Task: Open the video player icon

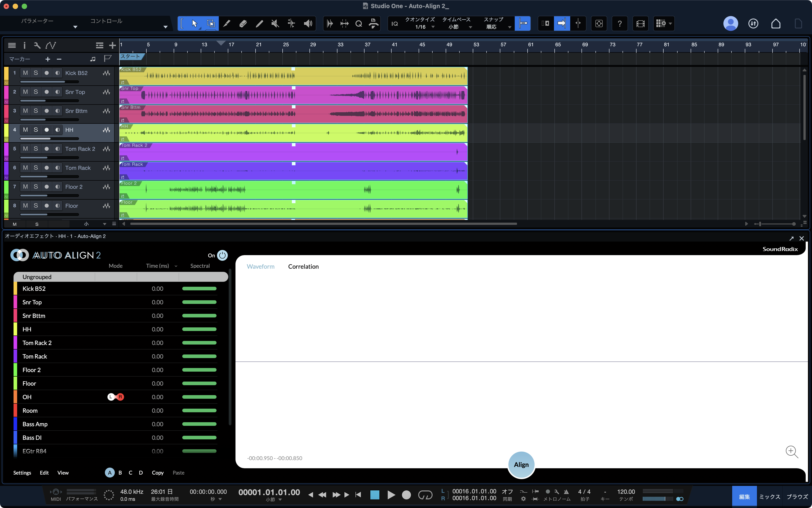Action: tap(640, 23)
